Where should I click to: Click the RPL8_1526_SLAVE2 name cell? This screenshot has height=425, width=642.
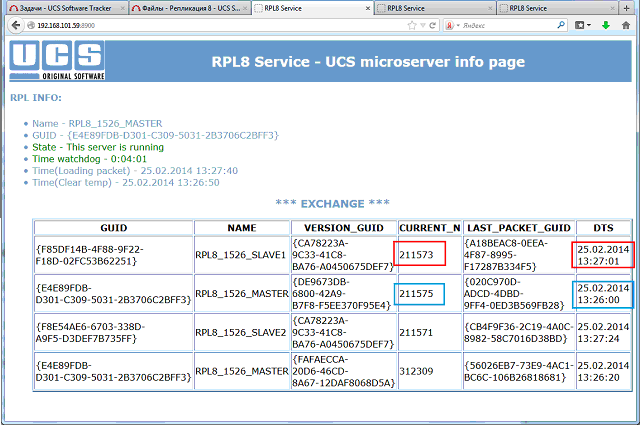(x=240, y=332)
